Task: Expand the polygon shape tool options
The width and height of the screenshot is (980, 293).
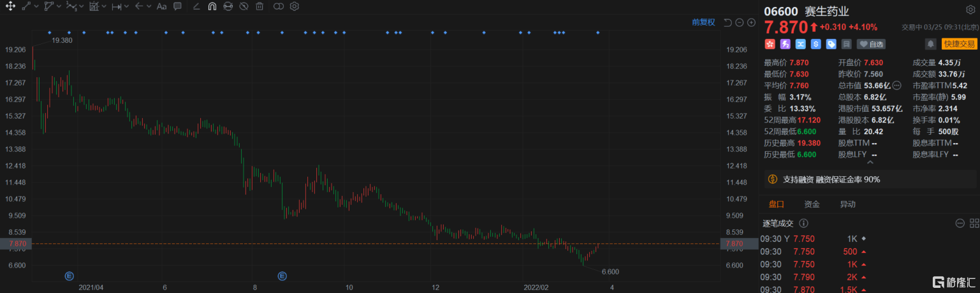Action: pos(59,6)
